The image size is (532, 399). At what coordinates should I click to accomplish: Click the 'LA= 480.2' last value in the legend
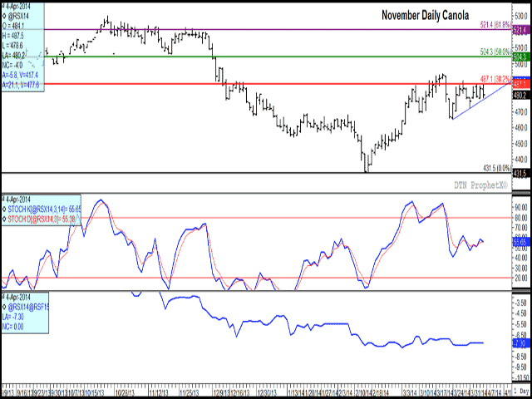coord(13,54)
